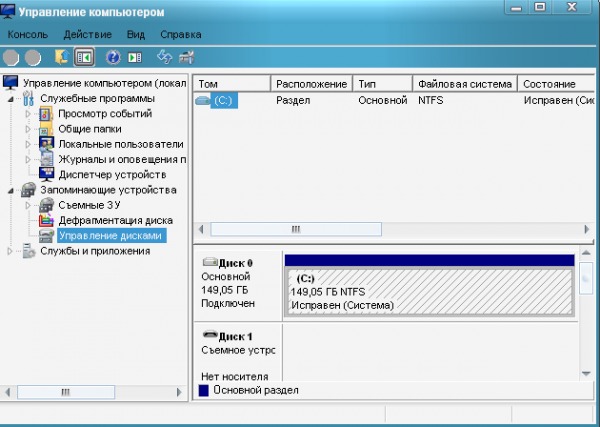Open the Вид menu
Viewport: 600px width, 427px height.
(x=136, y=34)
